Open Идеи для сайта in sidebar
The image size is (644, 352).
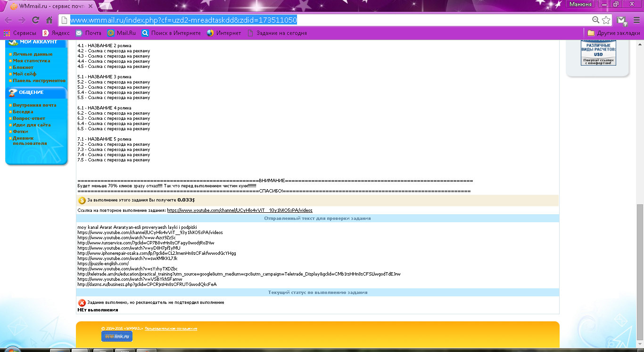point(32,125)
